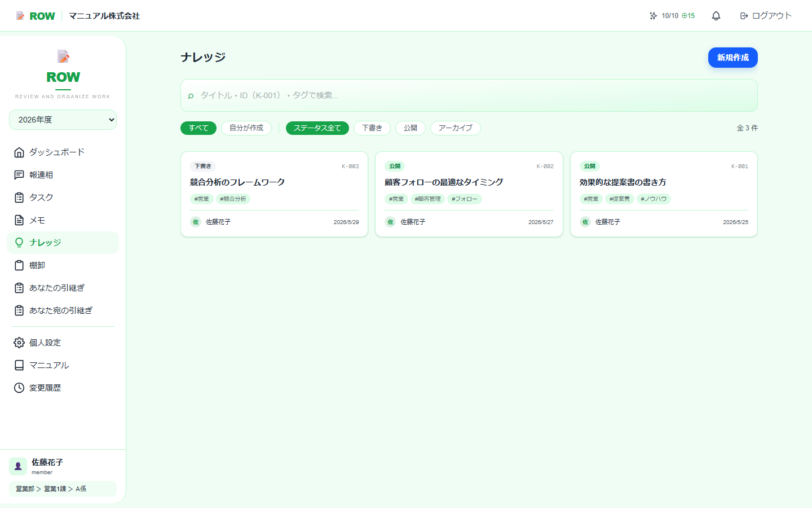The width and height of the screenshot is (812, 508).
Task: Select the ステータス全て status filter
Action: coord(317,128)
